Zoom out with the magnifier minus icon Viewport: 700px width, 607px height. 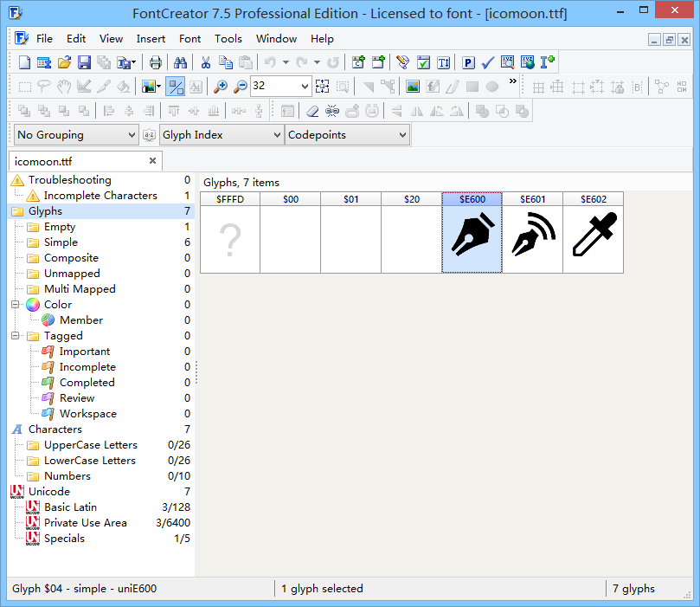click(241, 87)
